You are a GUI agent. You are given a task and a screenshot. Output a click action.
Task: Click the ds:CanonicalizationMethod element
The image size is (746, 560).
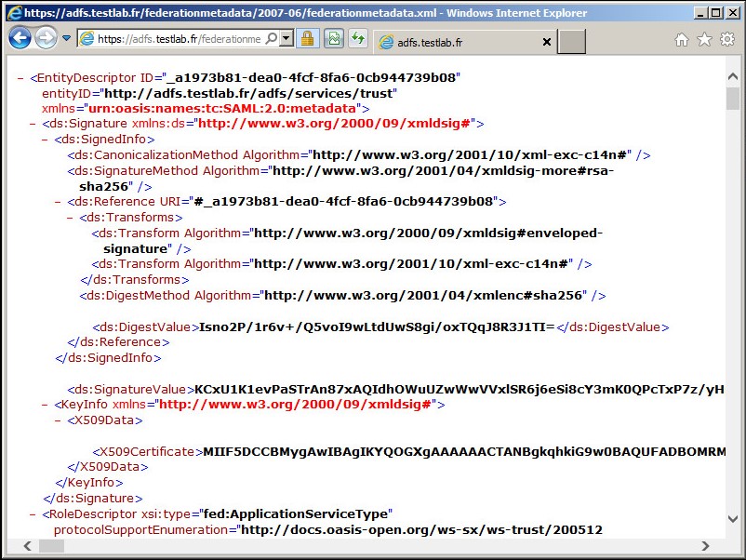pos(359,155)
